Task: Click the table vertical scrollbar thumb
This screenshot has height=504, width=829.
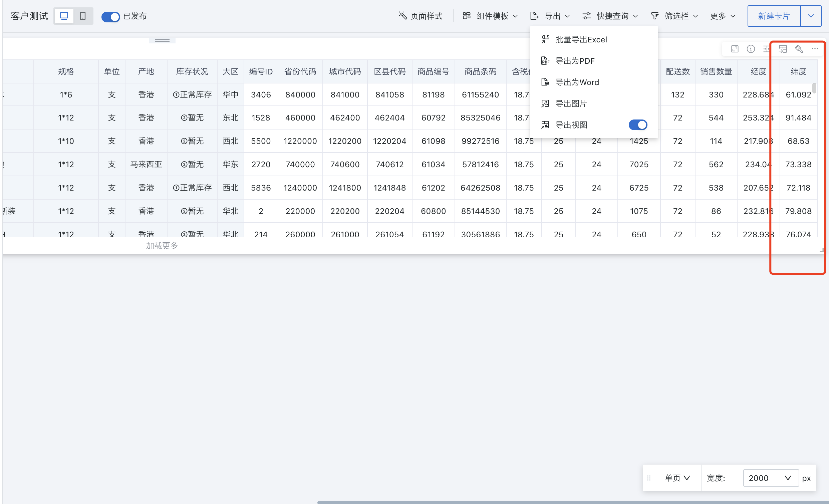Action: (x=814, y=88)
